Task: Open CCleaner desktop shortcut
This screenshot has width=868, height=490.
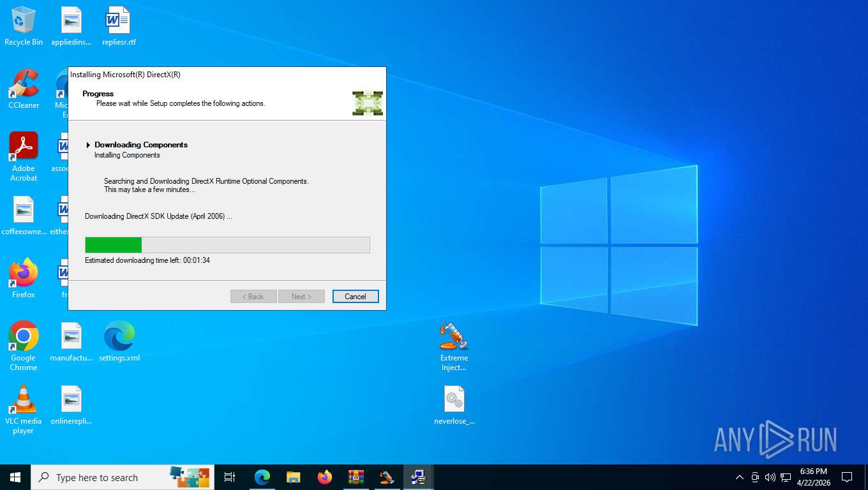Action: (24, 89)
